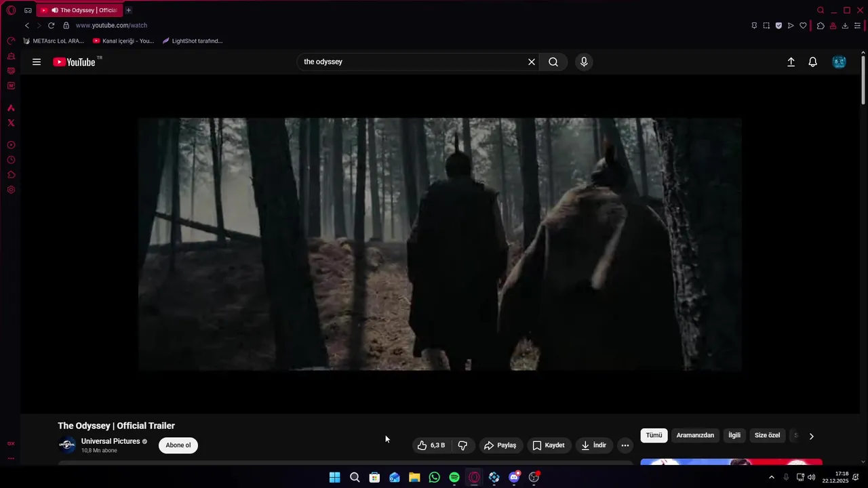
Task: Open Pinboards pin icon in address bar
Action: coord(754,25)
